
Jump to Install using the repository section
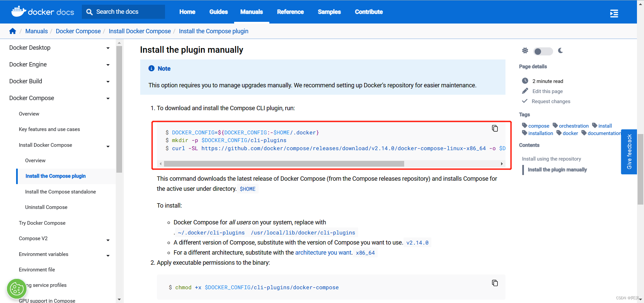551,159
